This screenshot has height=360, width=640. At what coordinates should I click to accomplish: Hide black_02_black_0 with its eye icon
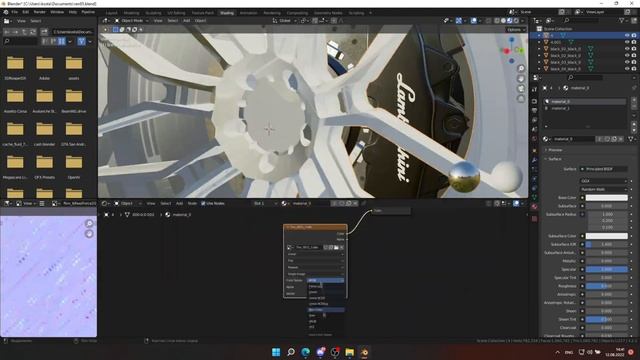point(627,55)
